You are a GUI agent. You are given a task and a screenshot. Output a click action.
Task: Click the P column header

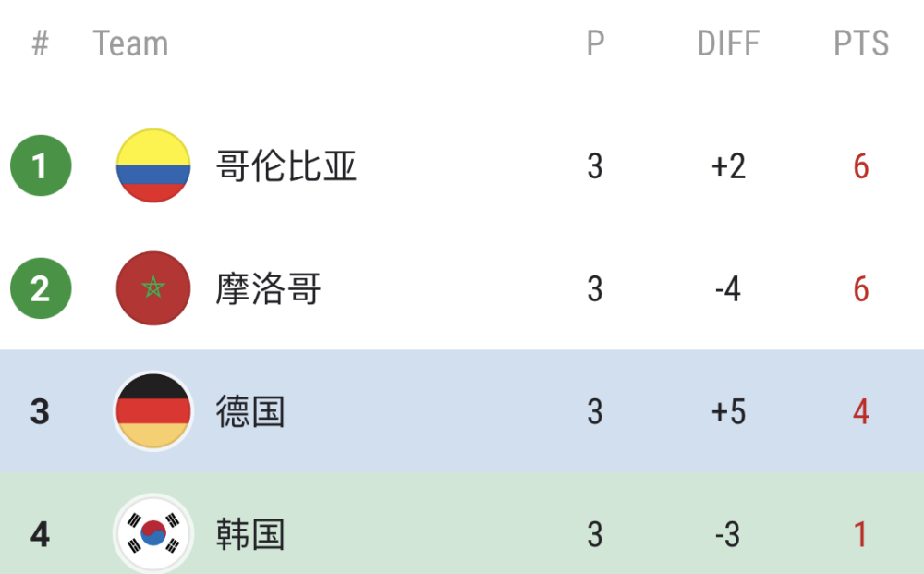[595, 43]
